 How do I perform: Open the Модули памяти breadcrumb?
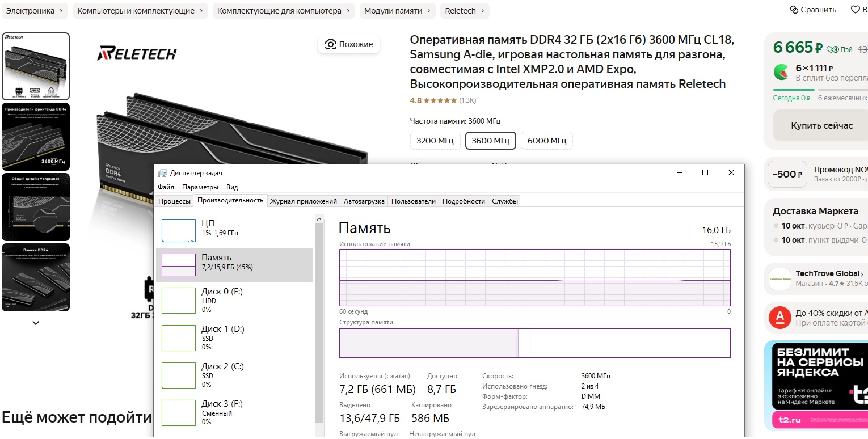[x=397, y=11]
